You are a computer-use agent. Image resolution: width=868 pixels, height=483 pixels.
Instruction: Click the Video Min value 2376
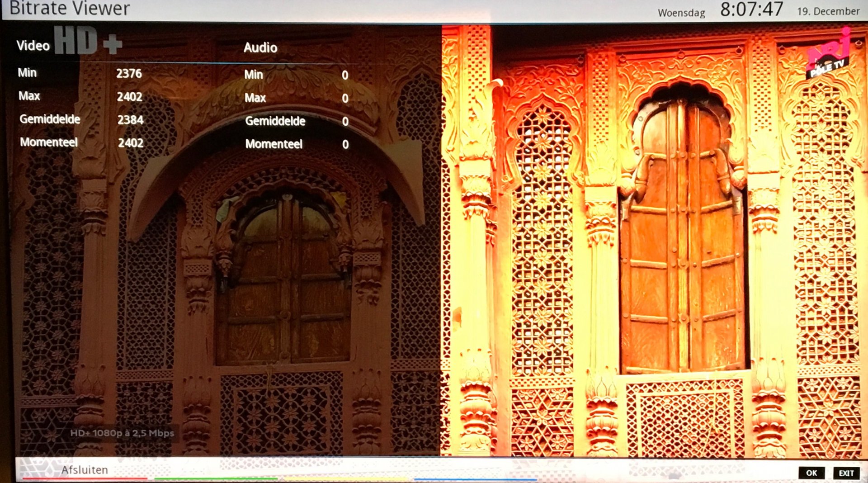click(129, 73)
